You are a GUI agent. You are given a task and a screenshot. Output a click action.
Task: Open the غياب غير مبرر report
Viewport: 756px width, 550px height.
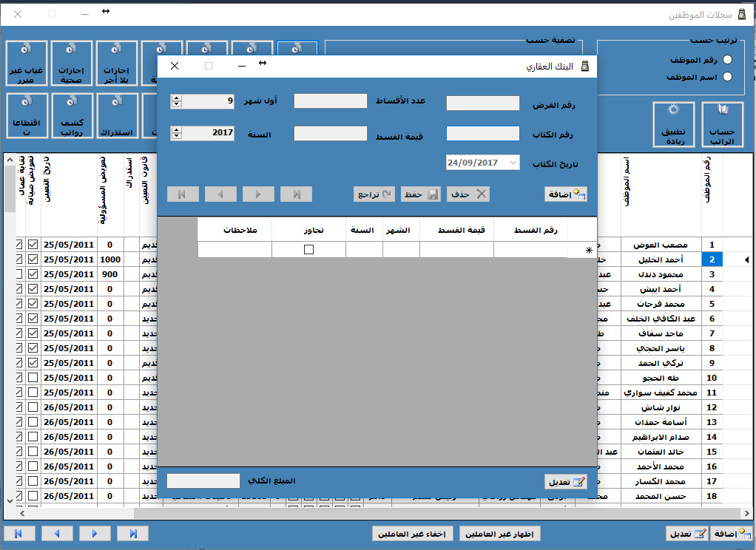click(26, 63)
